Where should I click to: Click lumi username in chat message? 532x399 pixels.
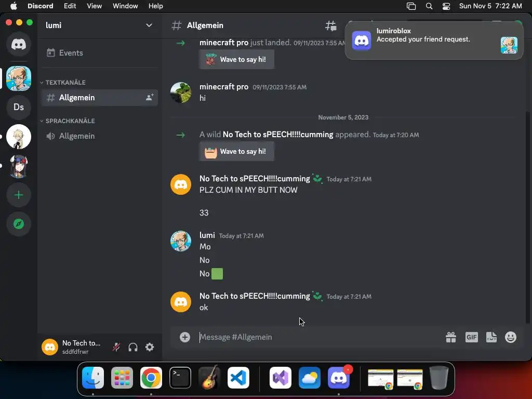coord(207,235)
